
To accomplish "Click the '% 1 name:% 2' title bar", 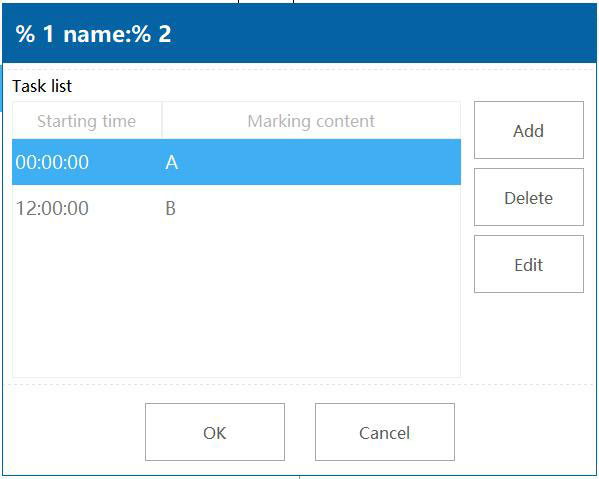I will pyautogui.click(x=299, y=34).
